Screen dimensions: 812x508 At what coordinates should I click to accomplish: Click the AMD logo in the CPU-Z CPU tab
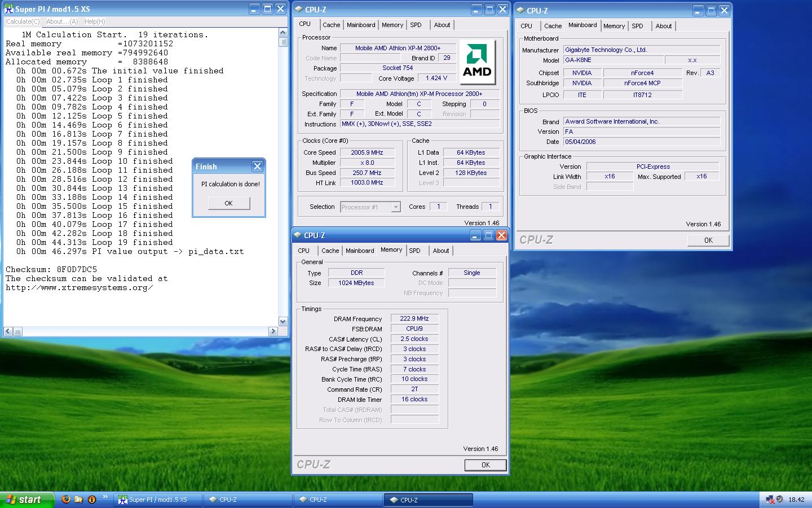477,62
